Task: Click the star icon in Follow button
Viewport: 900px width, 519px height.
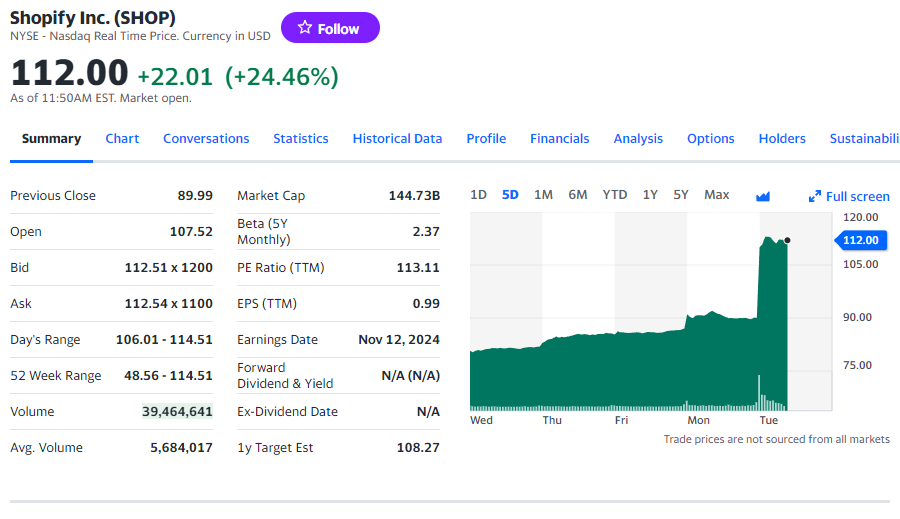Action: point(305,28)
